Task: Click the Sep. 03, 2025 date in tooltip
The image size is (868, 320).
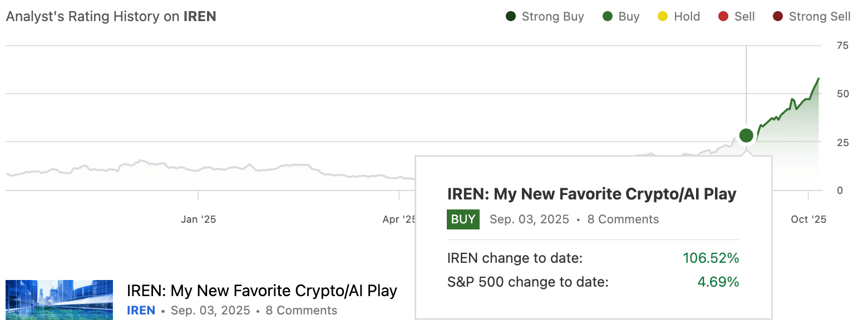Action: [529, 219]
